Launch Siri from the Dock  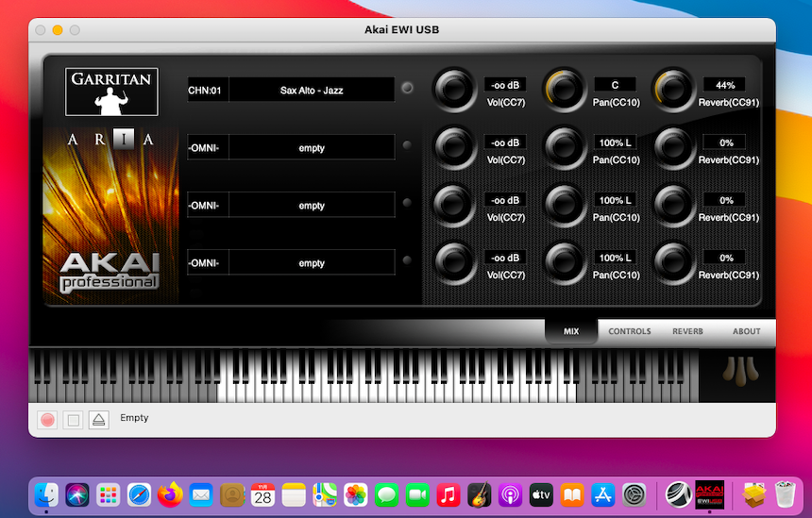tap(77, 494)
